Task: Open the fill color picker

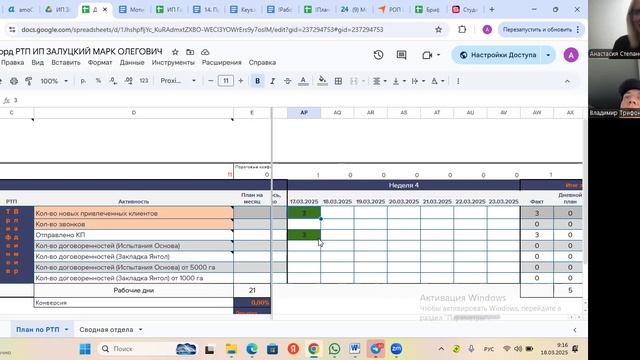Action: coord(322,81)
